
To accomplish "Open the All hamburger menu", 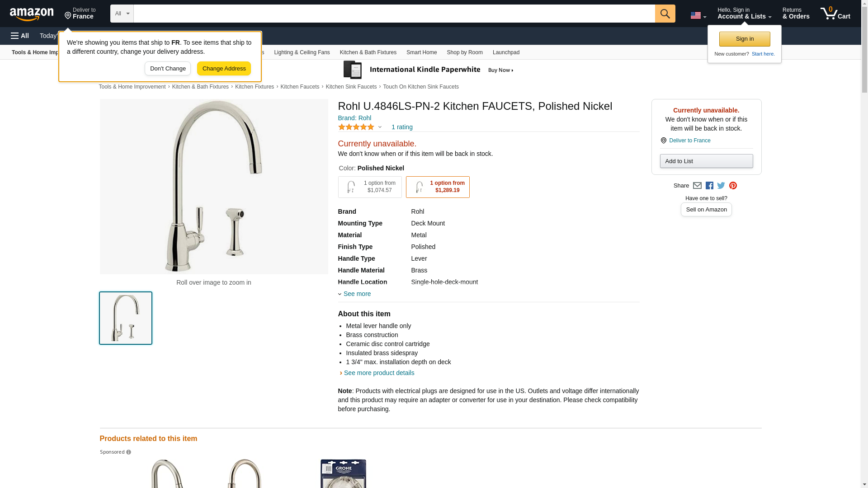I will point(20,36).
